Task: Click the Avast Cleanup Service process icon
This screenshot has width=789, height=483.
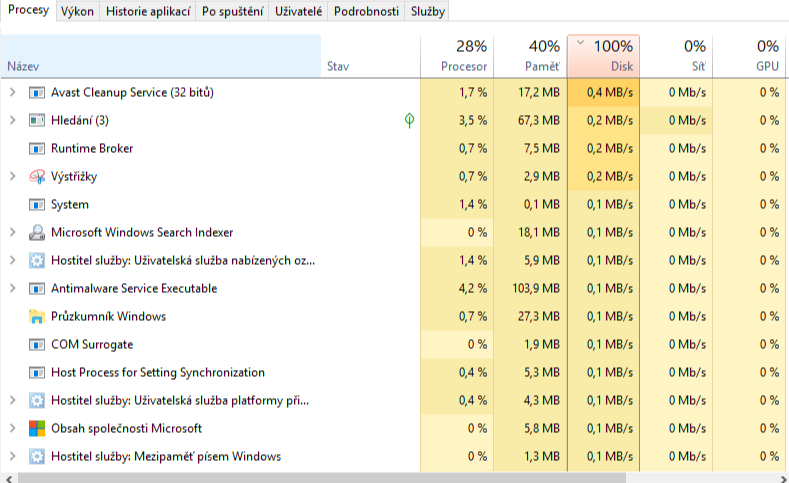Action: tap(37, 93)
